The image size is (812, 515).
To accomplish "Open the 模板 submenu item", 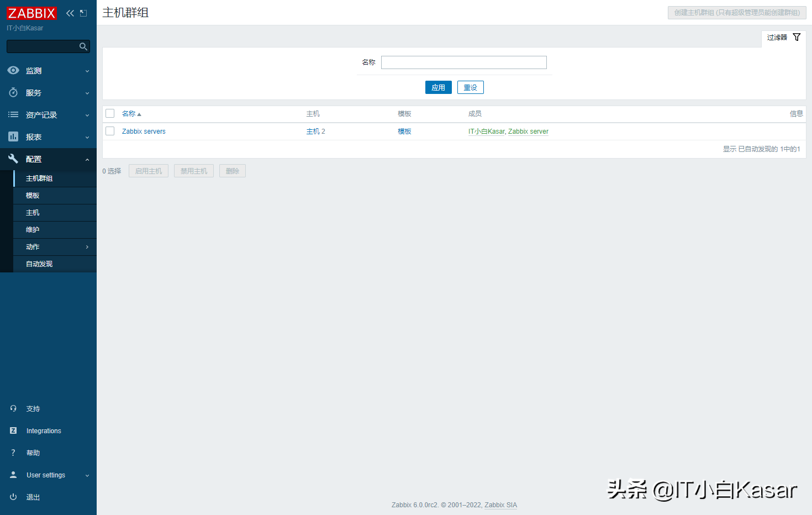I will pos(33,196).
